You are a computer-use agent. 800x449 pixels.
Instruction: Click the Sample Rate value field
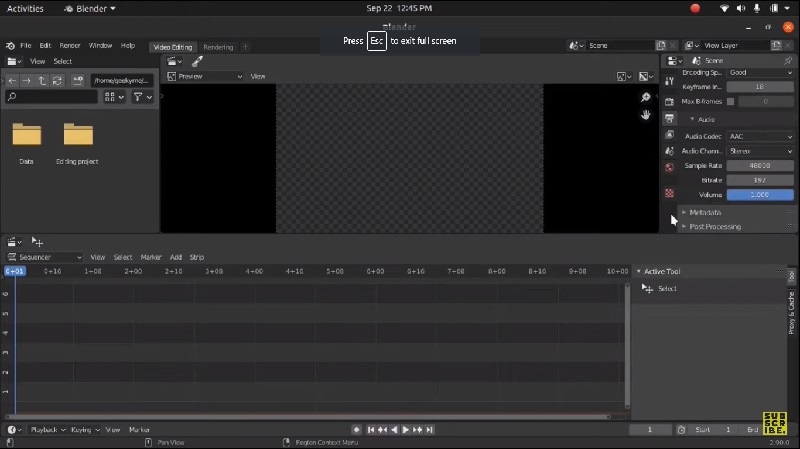click(760, 165)
